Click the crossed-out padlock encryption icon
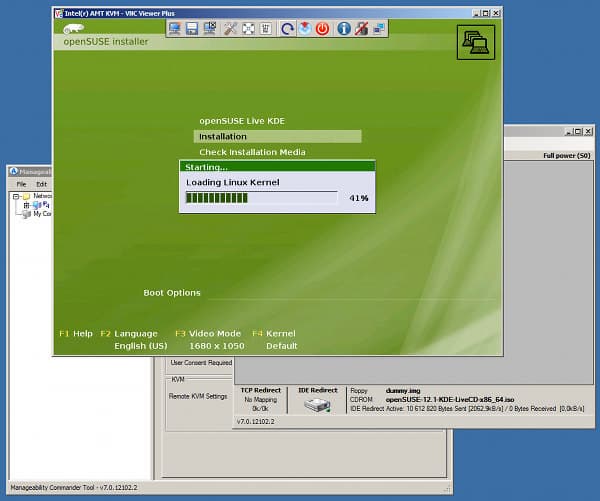The width and height of the screenshot is (600, 501). (361, 29)
